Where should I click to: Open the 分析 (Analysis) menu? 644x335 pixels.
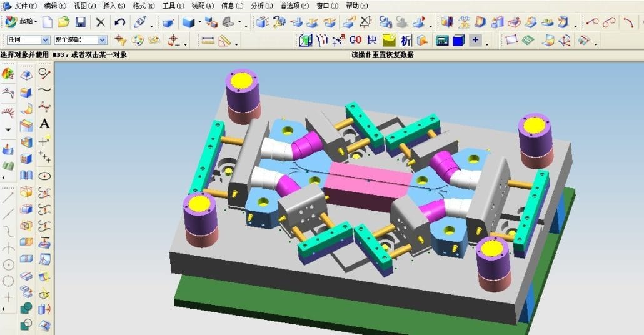pyautogui.click(x=260, y=6)
